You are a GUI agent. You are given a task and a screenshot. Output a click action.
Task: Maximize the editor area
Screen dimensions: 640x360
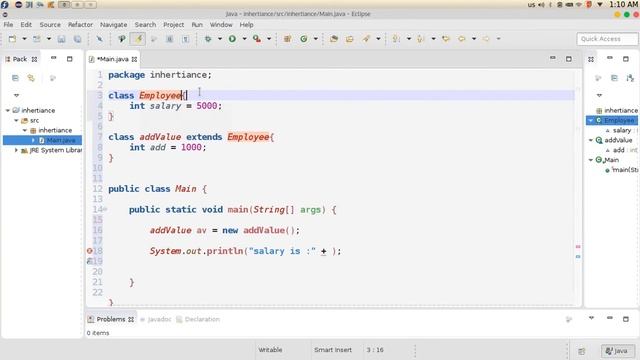pyautogui.click(x=569, y=59)
